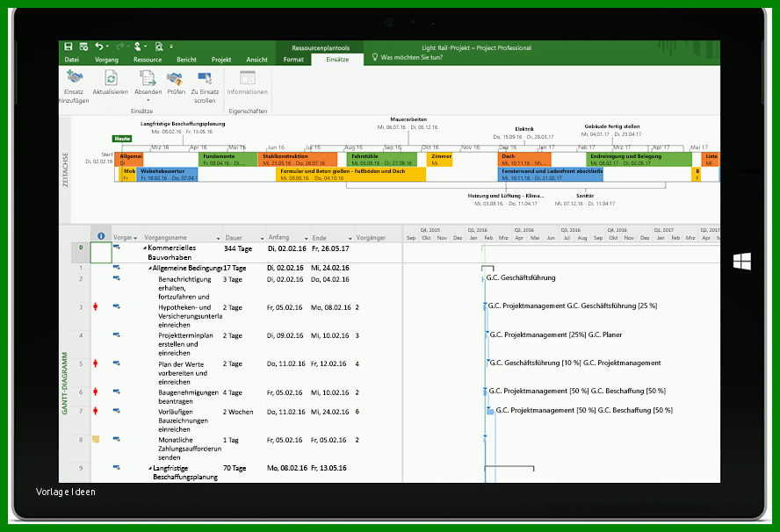Select the Websitebewertung timeline bar
Image resolution: width=780 pixels, height=532 pixels.
[x=167, y=175]
